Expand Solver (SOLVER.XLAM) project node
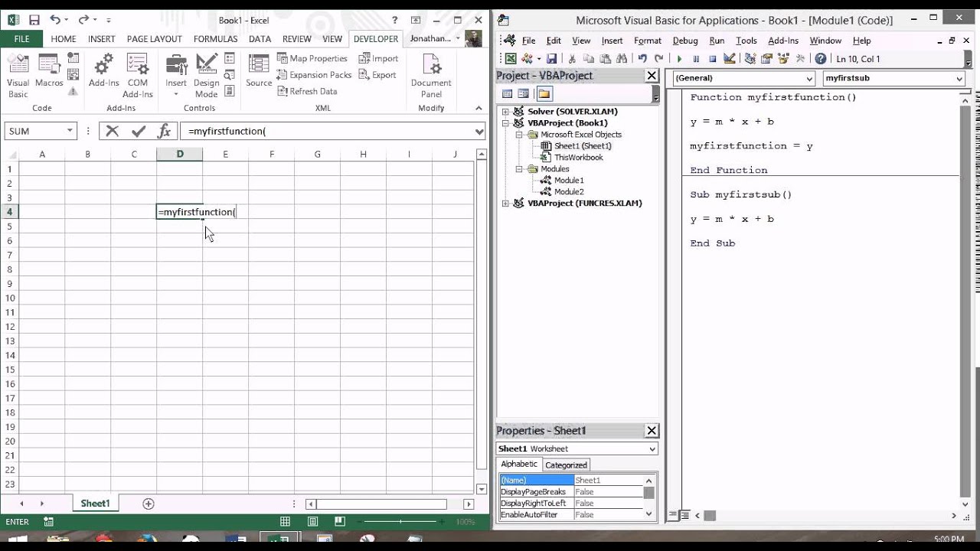Image resolution: width=980 pixels, height=551 pixels. tap(505, 112)
